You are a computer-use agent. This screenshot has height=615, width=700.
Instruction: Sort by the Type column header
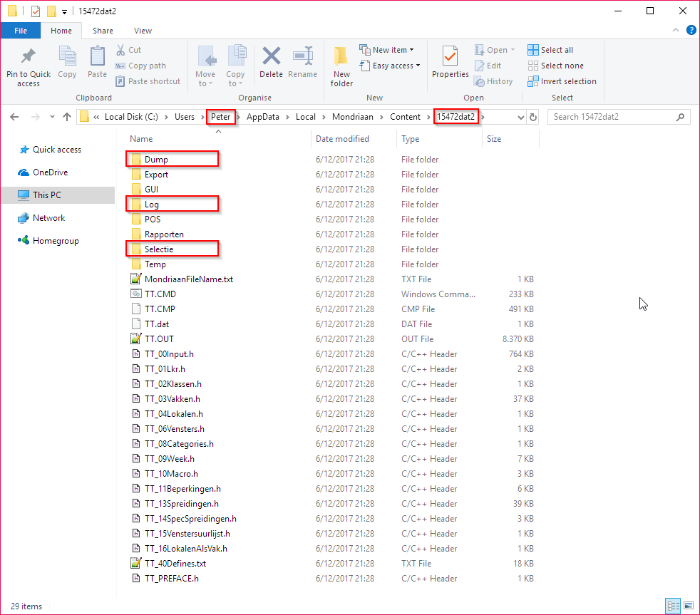click(x=411, y=139)
